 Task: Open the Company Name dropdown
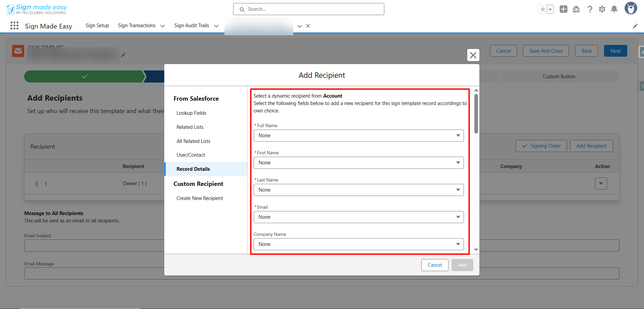tap(358, 244)
